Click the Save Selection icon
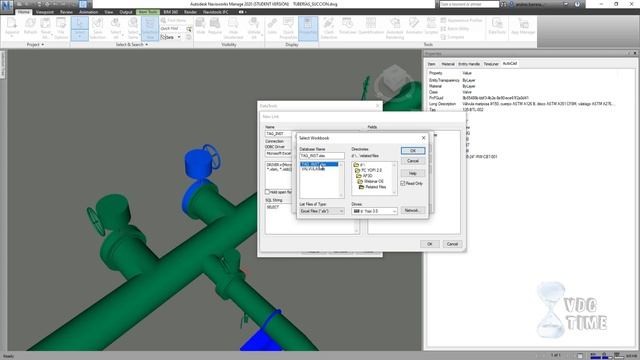Image resolution: width=640 pixels, height=360 pixels. pyautogui.click(x=98, y=28)
